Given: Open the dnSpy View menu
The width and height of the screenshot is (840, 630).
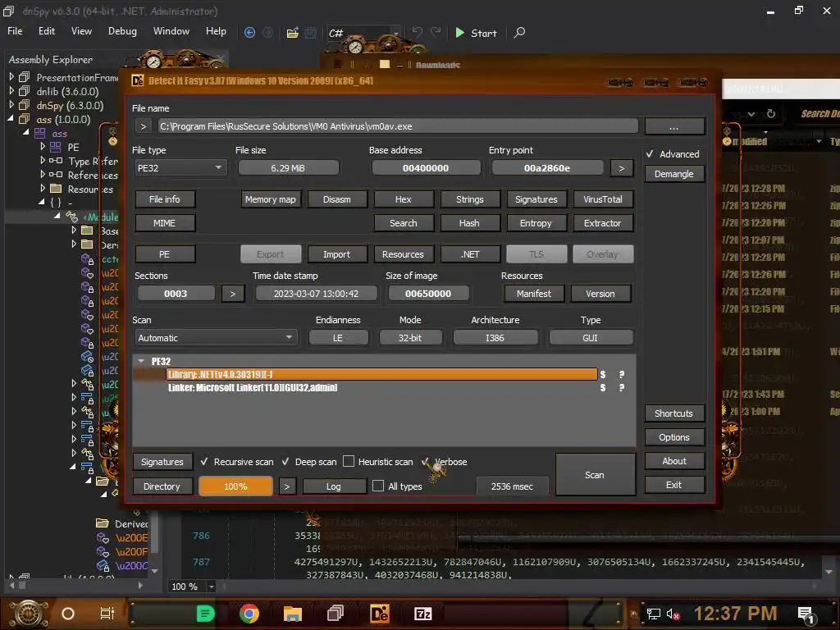Looking at the screenshot, I should 81,31.
